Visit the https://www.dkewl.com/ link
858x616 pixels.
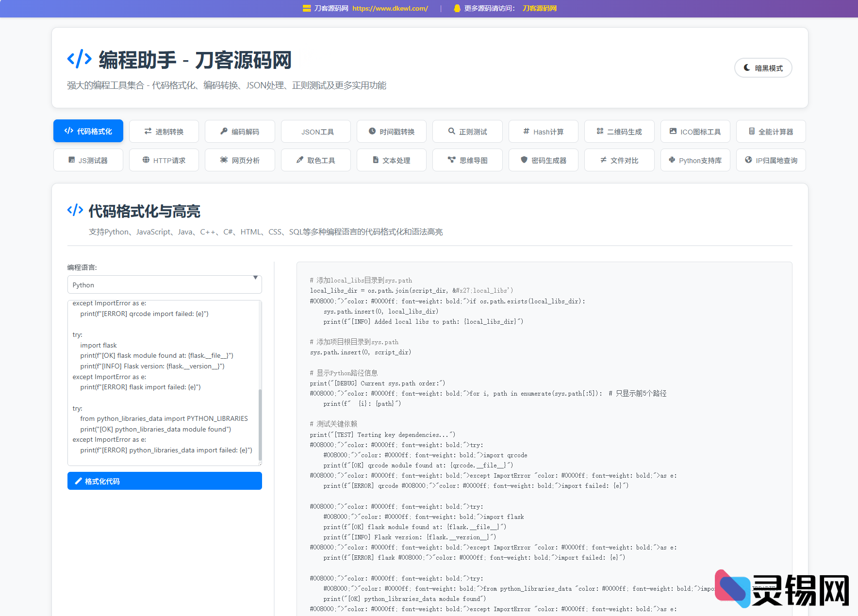[390, 8]
